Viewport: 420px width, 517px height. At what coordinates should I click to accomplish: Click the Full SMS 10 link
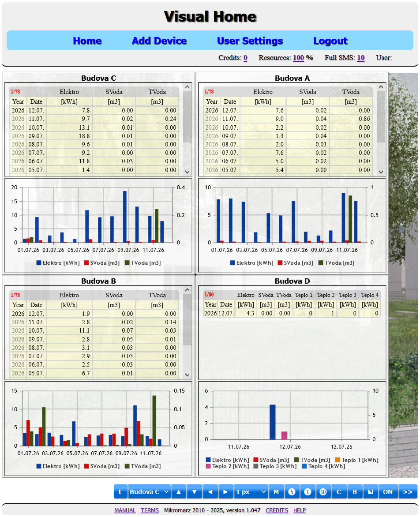pos(360,58)
